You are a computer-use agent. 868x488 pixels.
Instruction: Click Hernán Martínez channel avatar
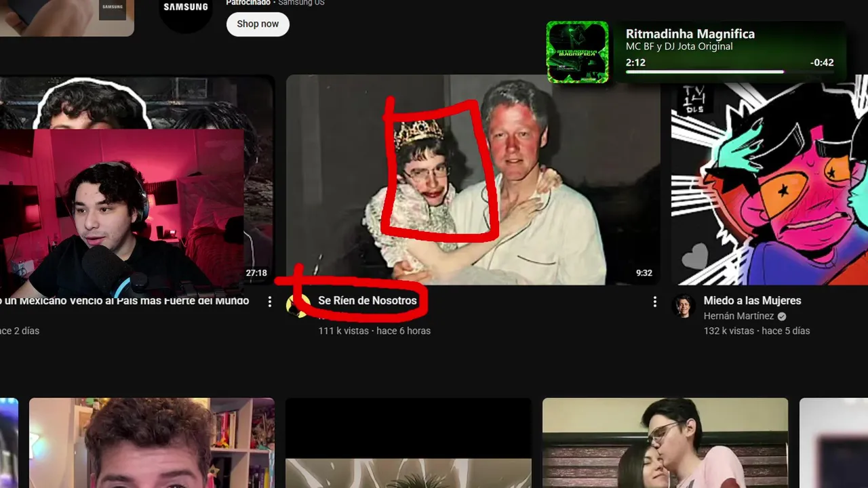(x=684, y=306)
